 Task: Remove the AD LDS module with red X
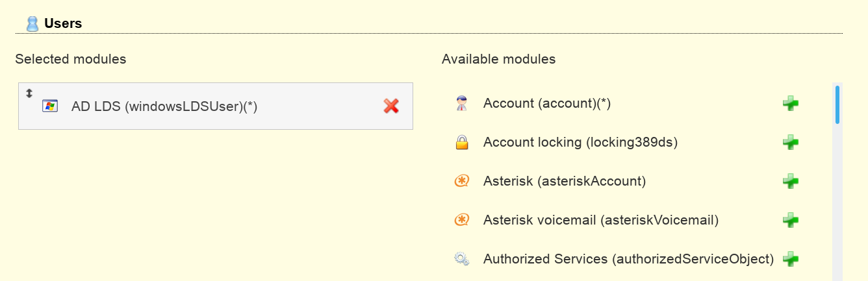391,106
